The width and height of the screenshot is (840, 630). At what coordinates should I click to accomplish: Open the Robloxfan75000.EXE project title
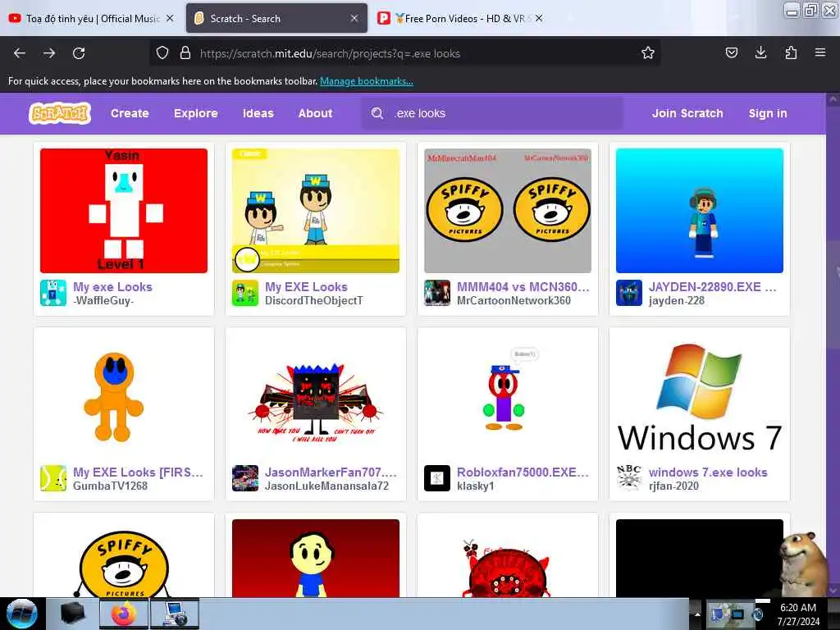pyautogui.click(x=523, y=472)
